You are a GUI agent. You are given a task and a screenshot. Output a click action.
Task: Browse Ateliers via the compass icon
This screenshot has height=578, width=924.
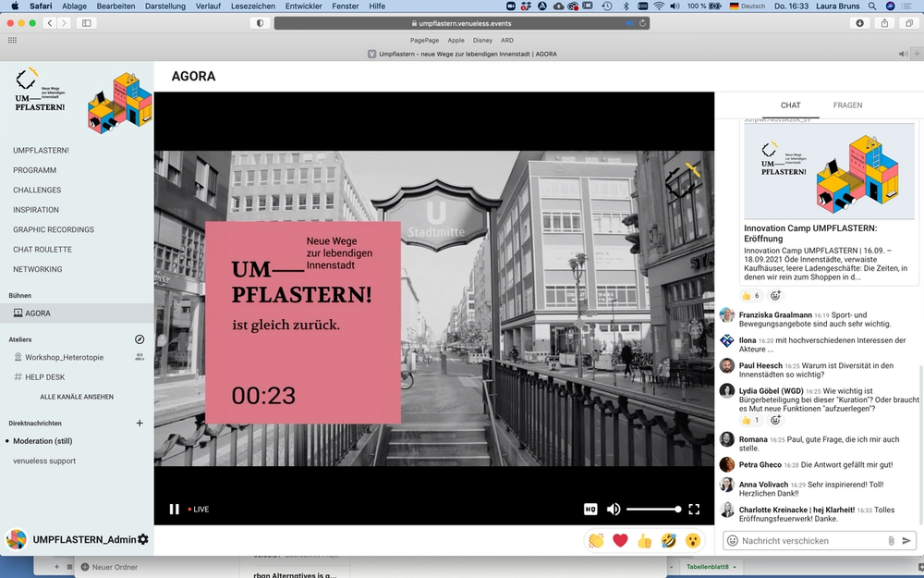click(140, 339)
